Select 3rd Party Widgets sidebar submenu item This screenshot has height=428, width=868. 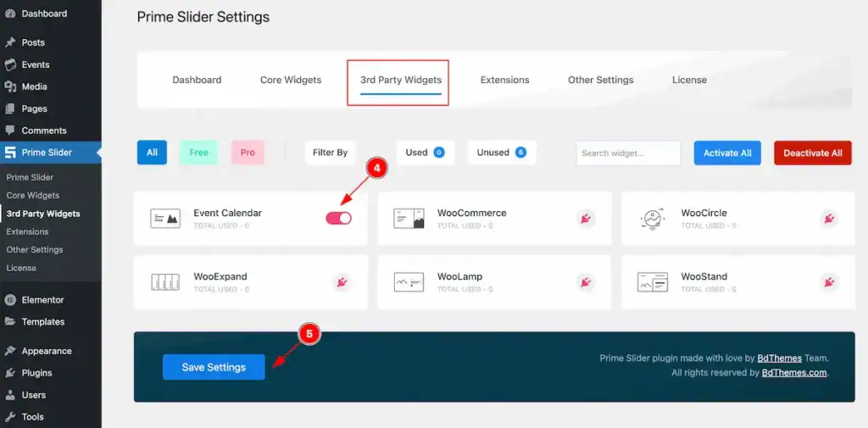43,214
